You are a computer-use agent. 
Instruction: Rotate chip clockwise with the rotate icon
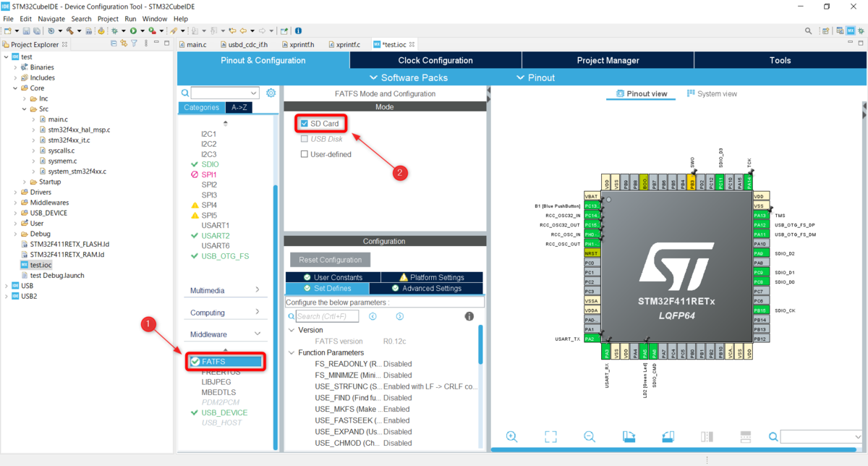(629, 436)
